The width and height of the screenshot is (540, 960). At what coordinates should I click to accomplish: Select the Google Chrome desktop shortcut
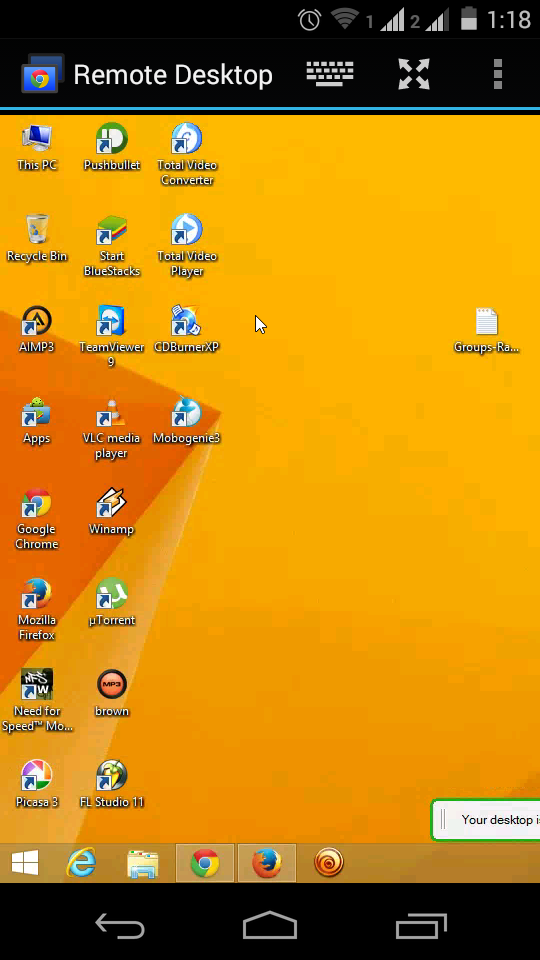pos(37,519)
